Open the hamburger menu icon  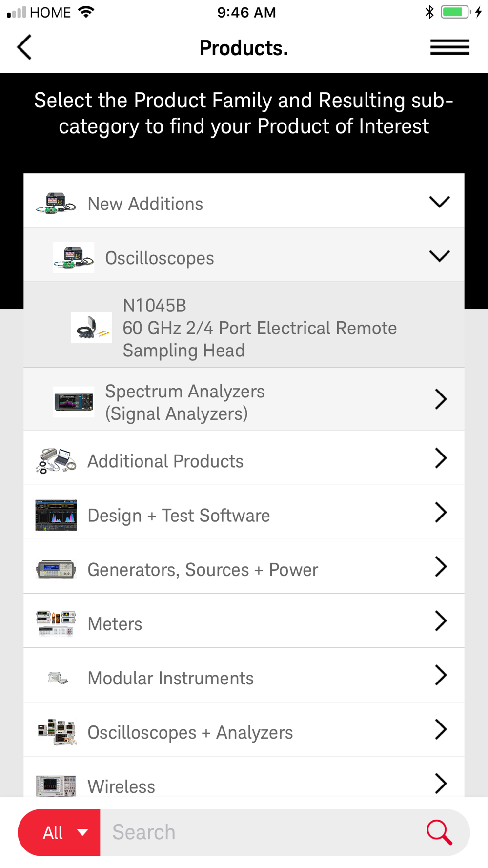[449, 47]
